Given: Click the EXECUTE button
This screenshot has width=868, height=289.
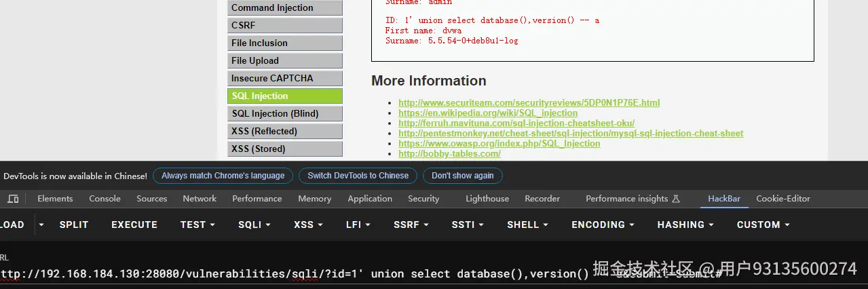Looking at the screenshot, I should click(x=134, y=225).
